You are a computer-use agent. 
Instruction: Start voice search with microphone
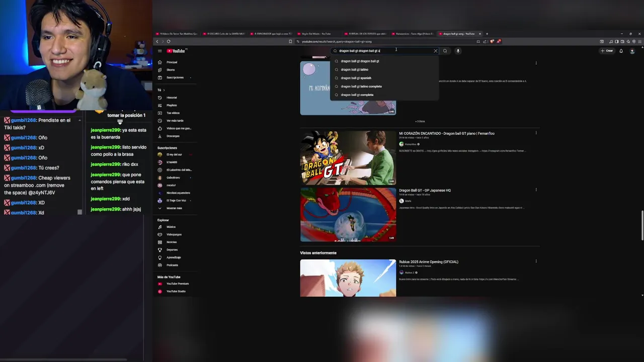pyautogui.click(x=458, y=51)
